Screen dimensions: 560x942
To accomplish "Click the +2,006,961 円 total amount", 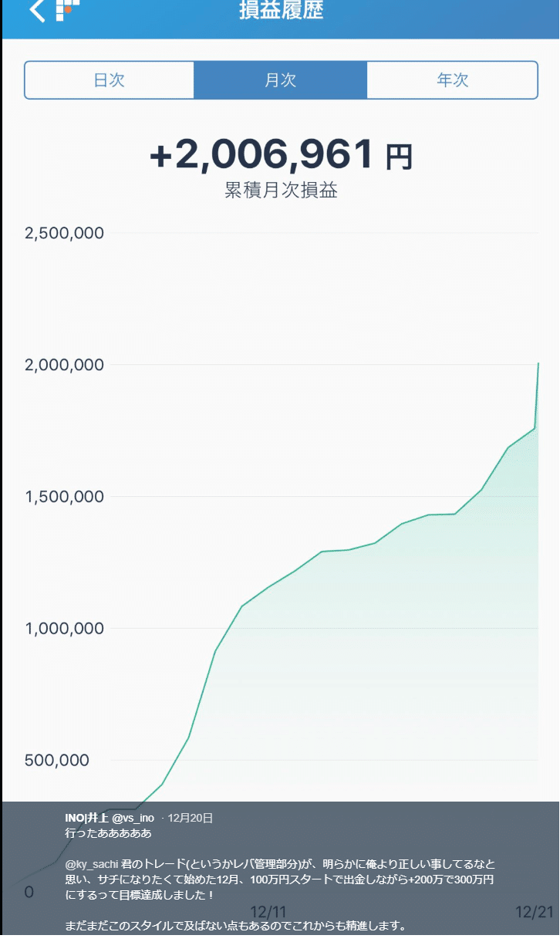I will click(x=281, y=155).
